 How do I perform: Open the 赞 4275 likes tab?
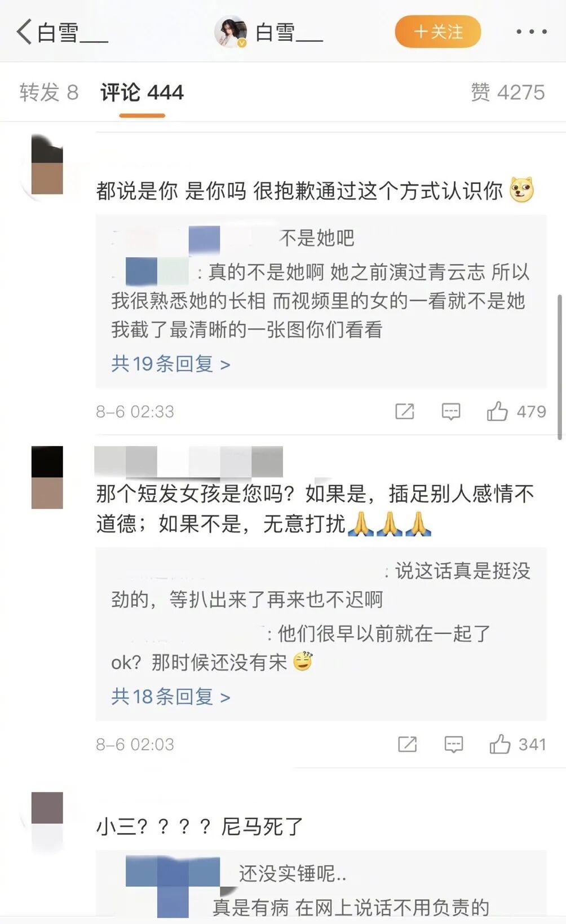click(x=507, y=92)
